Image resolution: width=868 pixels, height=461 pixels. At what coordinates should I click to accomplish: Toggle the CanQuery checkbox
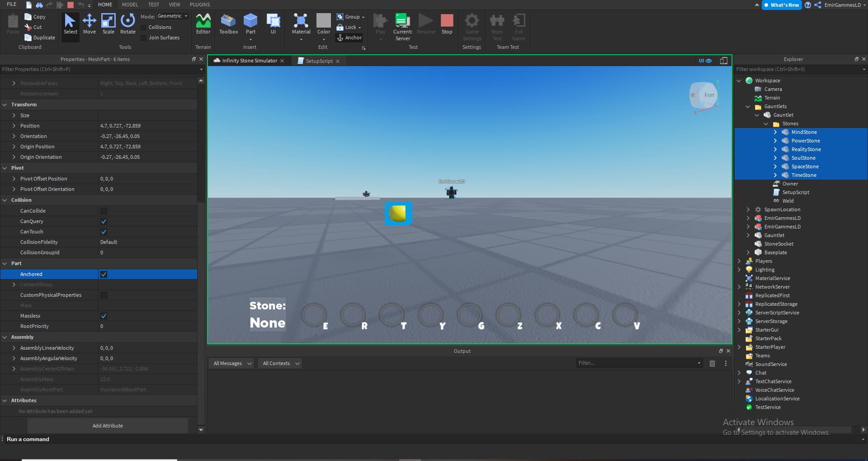104,221
